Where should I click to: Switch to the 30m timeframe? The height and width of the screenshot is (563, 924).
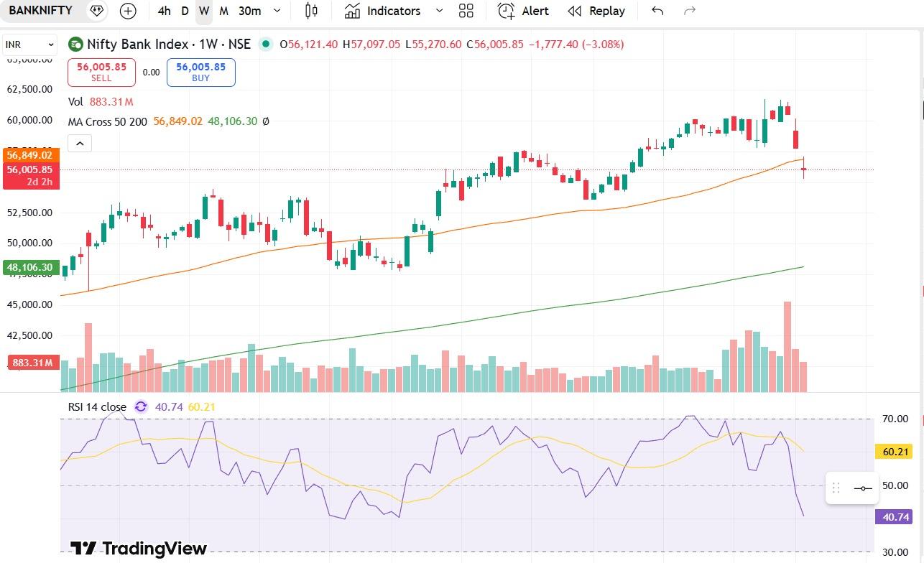point(249,11)
